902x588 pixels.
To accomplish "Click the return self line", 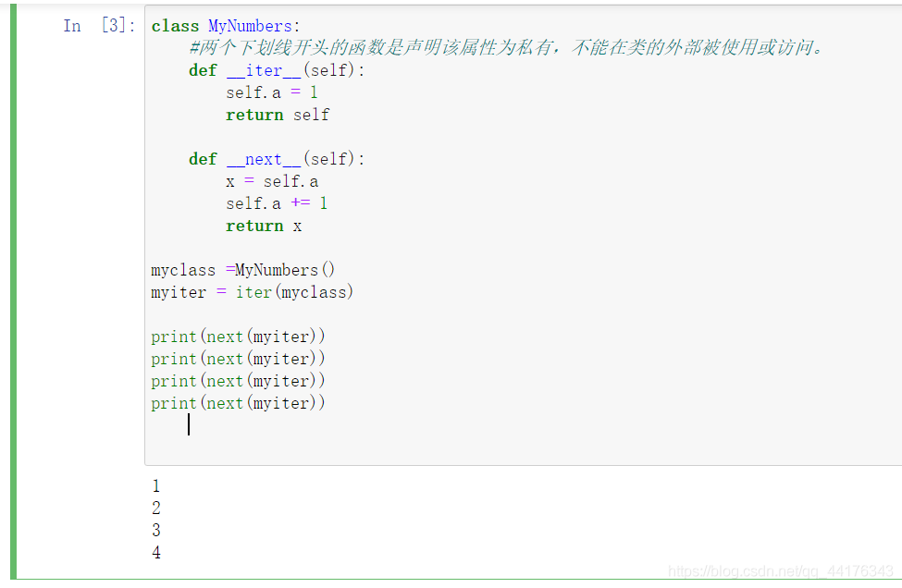I will pyautogui.click(x=278, y=115).
